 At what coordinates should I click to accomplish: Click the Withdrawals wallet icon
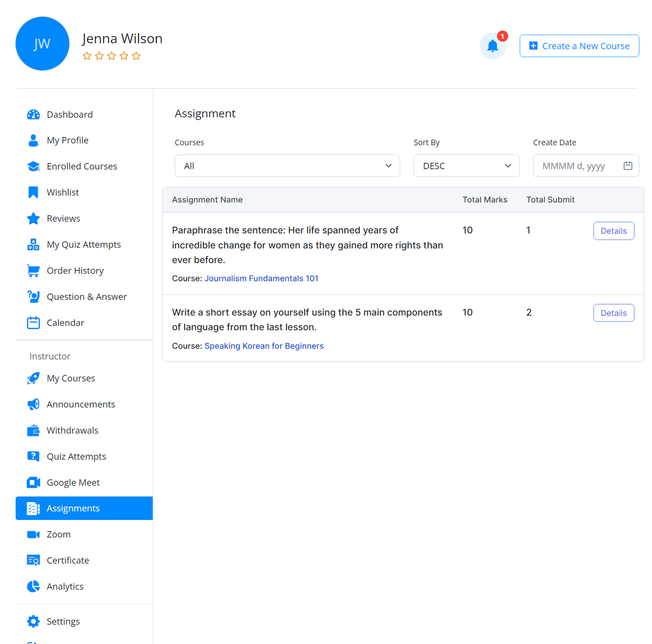tap(33, 430)
